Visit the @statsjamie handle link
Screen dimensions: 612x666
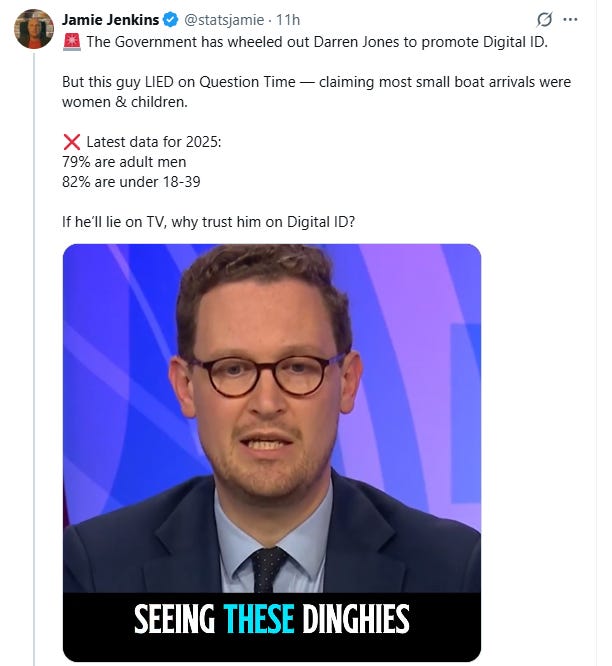[224, 20]
